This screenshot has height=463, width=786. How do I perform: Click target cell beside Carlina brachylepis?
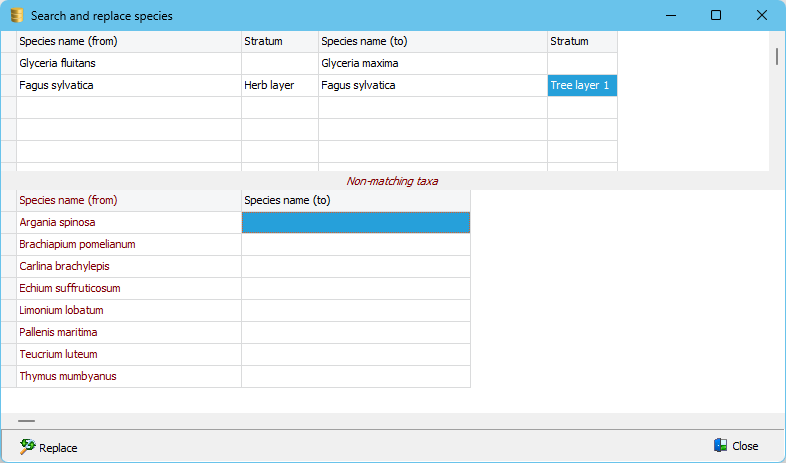(356, 267)
